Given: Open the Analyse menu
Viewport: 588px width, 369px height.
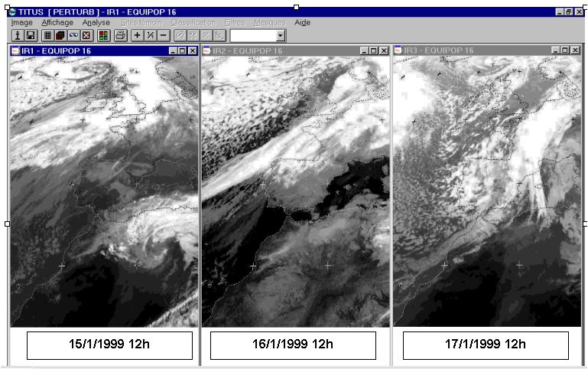Looking at the screenshot, I should point(96,23).
